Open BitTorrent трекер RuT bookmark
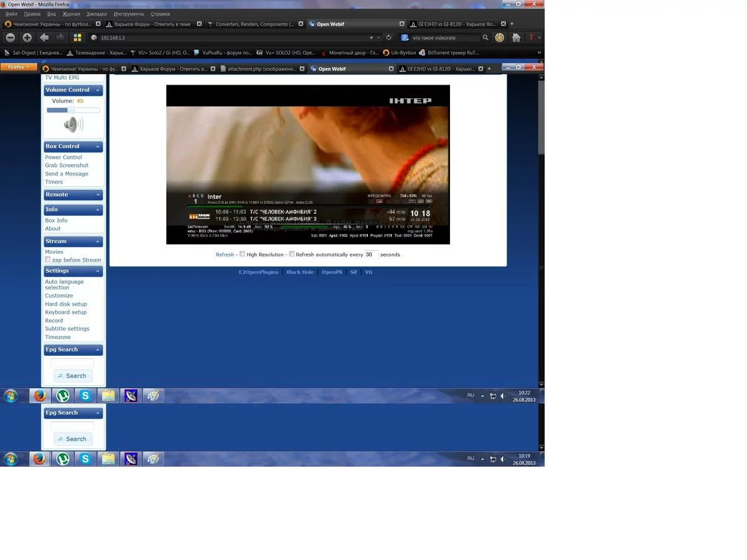The width and height of the screenshot is (747, 560). click(x=449, y=53)
